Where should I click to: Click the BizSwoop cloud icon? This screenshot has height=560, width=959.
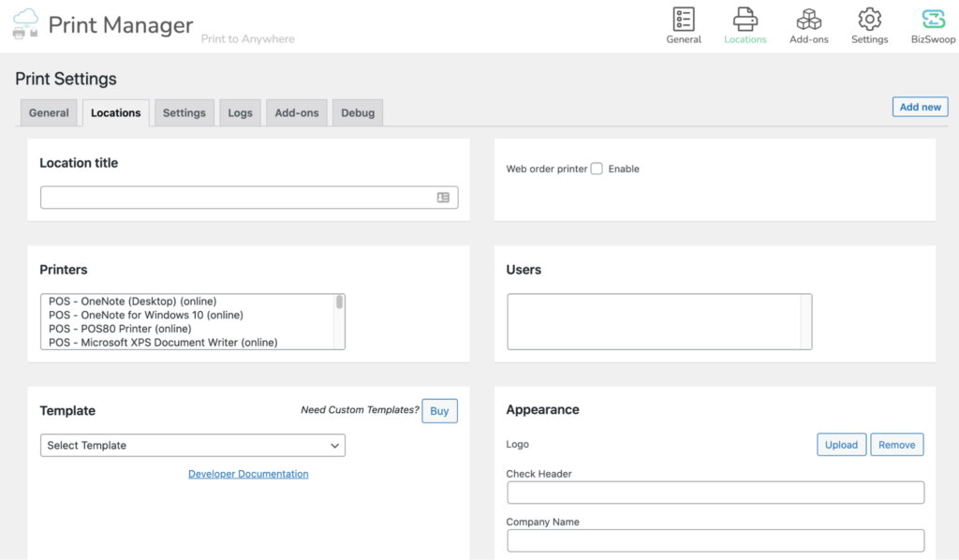[x=932, y=20]
